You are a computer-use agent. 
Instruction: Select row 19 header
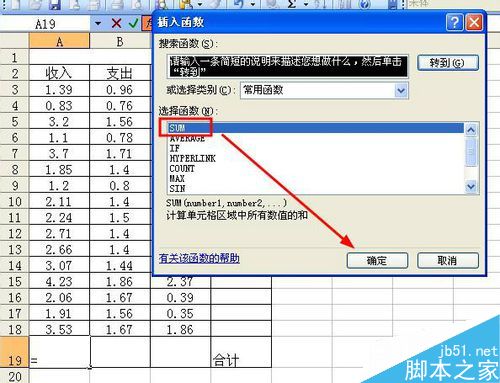click(14, 352)
